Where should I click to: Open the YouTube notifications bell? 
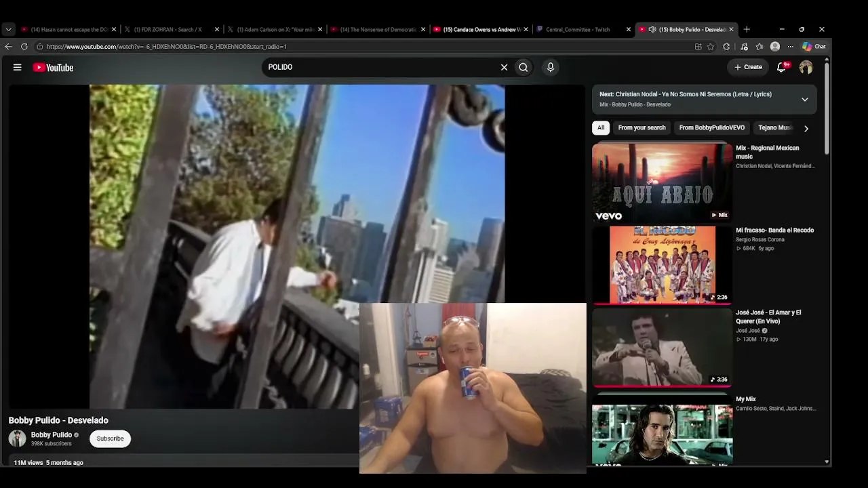point(782,67)
